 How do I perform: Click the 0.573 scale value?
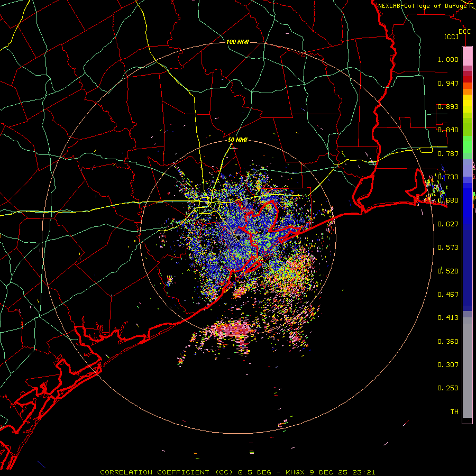tap(448, 248)
